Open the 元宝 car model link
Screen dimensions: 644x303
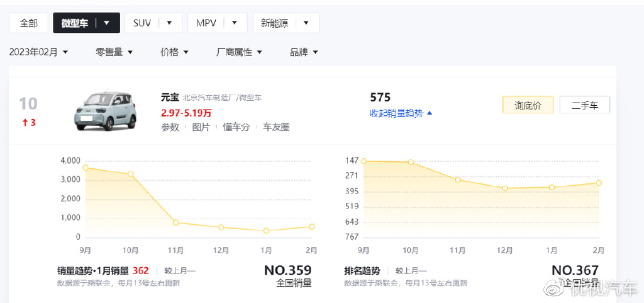pyautogui.click(x=170, y=97)
